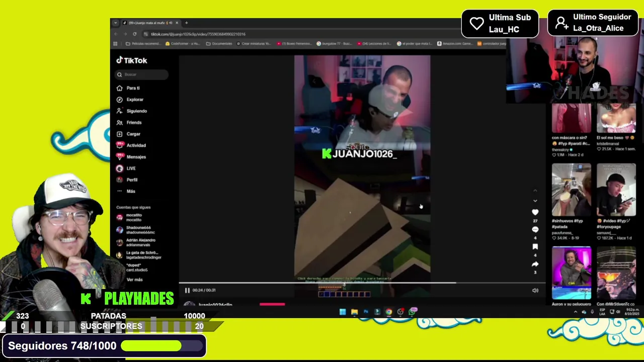Open the Windows Start menu
The height and width of the screenshot is (362, 644).
click(343, 312)
